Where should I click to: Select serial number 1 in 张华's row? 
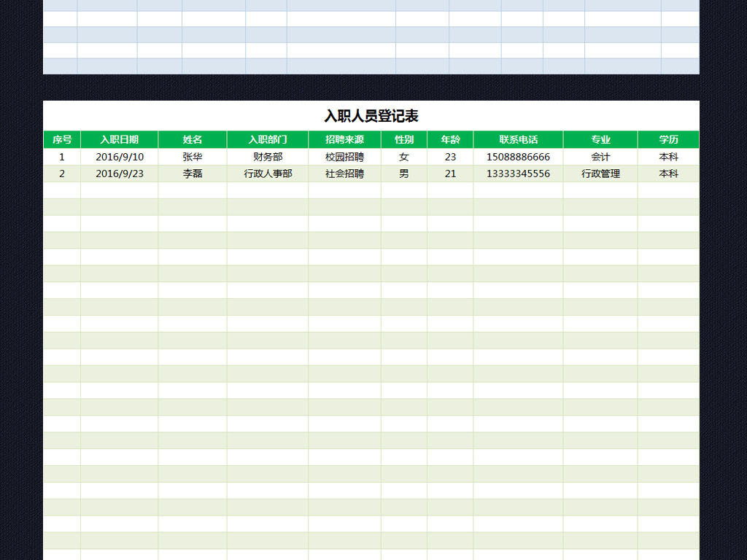point(62,157)
